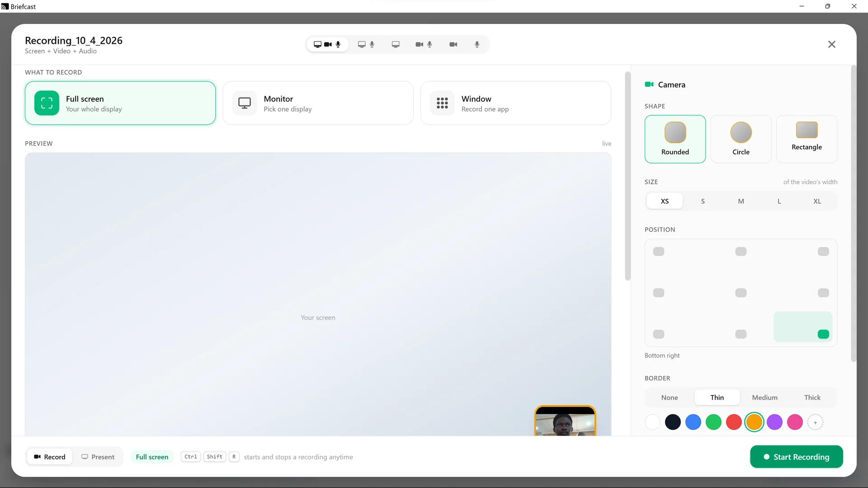Place camera at middle left position
Screen dimensions: 868x488
(x=659, y=293)
